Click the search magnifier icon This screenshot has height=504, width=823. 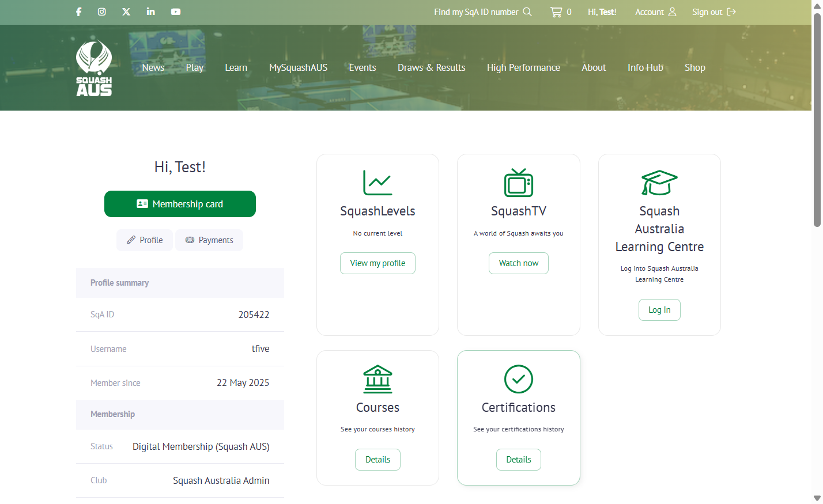[527, 12]
